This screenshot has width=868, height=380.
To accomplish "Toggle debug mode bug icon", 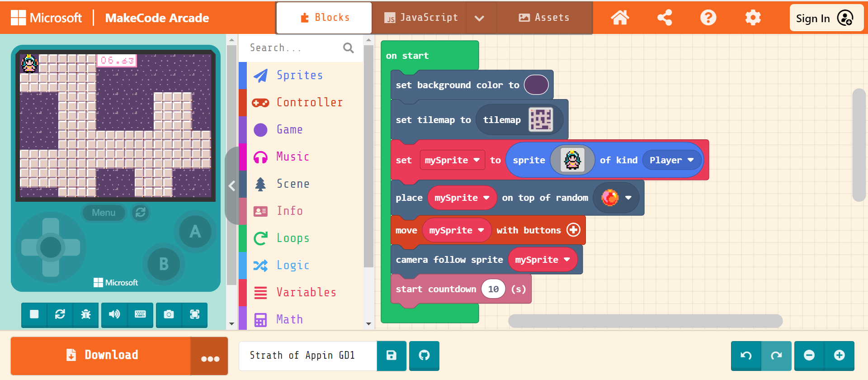I will (85, 314).
